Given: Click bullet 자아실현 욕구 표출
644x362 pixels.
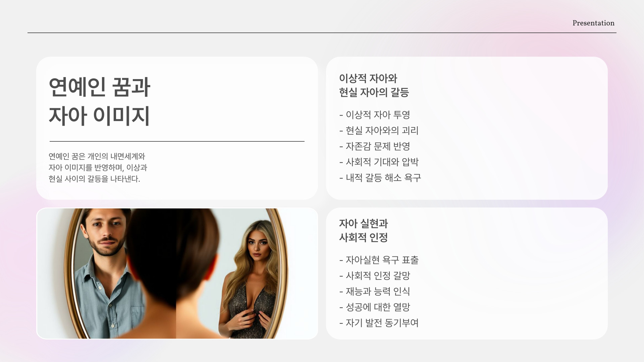Looking at the screenshot, I should click(379, 260).
